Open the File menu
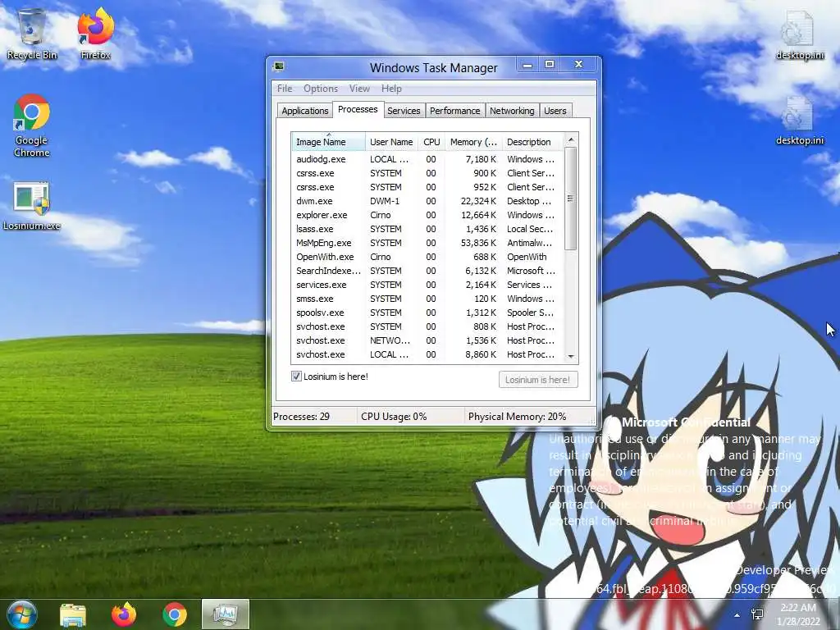840x630 pixels. pyautogui.click(x=285, y=89)
